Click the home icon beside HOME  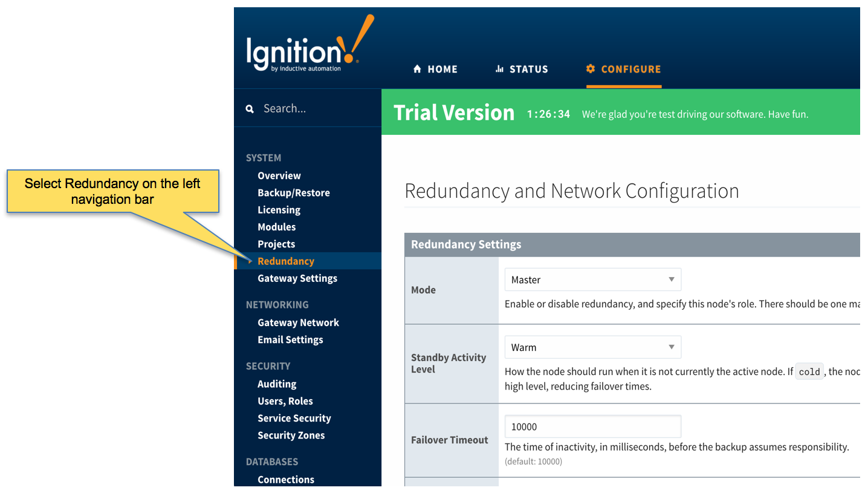(x=417, y=69)
